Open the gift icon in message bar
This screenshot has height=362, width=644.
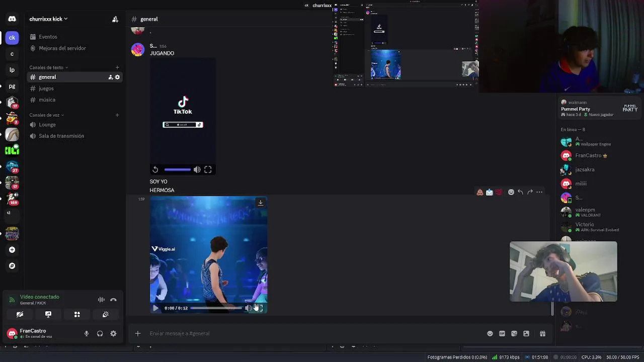(x=542, y=333)
